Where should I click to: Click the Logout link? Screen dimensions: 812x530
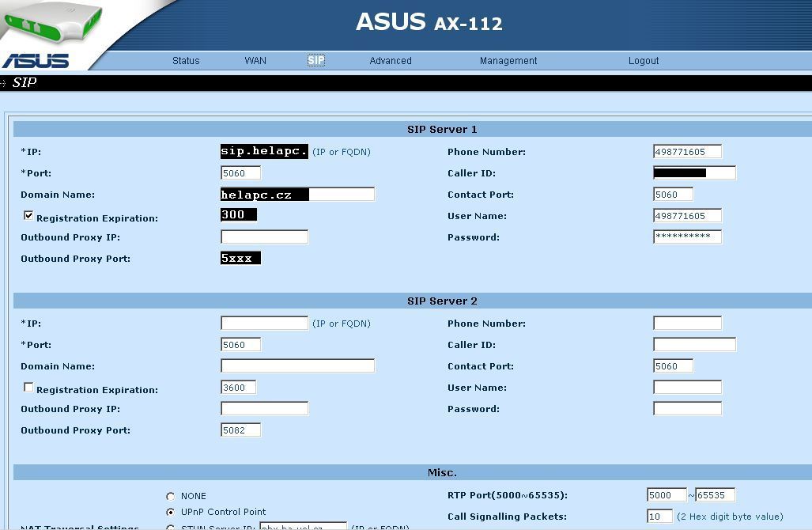[644, 61]
